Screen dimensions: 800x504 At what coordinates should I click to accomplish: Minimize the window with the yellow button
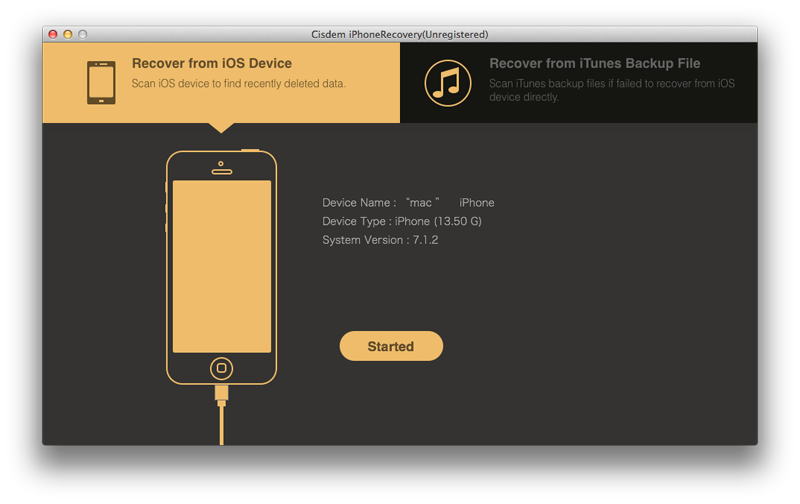click(67, 34)
